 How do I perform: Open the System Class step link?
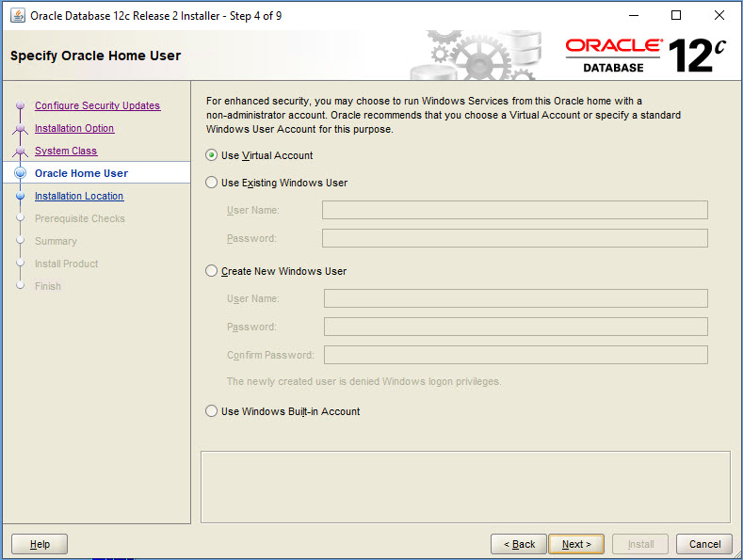66,151
